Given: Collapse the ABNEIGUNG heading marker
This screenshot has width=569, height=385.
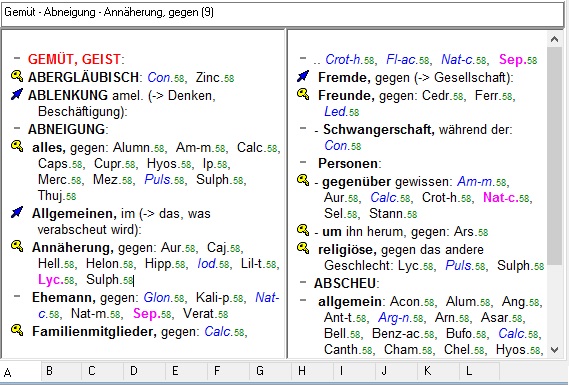Looking at the screenshot, I should (17, 128).
